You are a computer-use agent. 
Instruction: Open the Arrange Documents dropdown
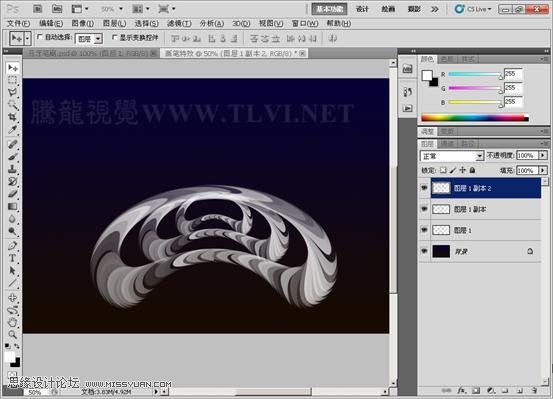point(141,9)
